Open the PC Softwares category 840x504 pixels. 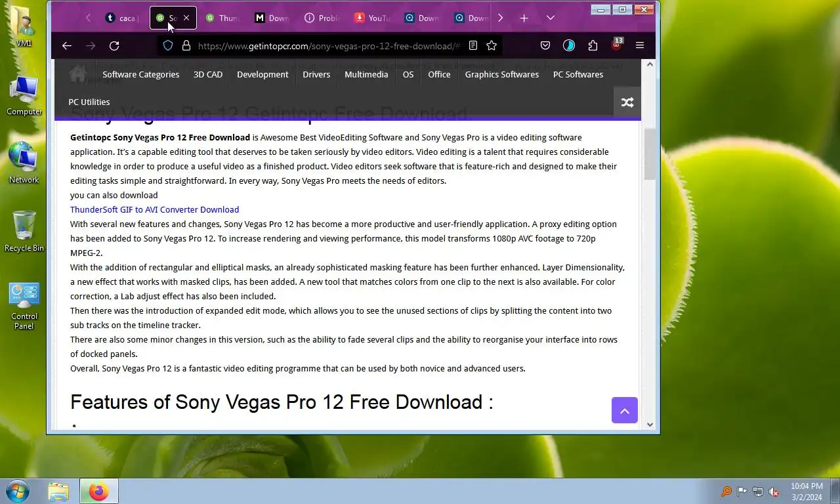578,74
